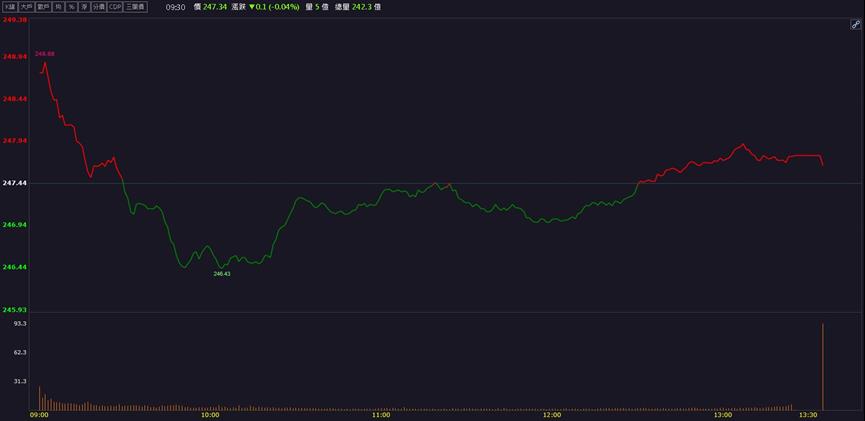Click the 246.94 price axis label
Viewport: 865px width, 421px height.
pyautogui.click(x=15, y=225)
